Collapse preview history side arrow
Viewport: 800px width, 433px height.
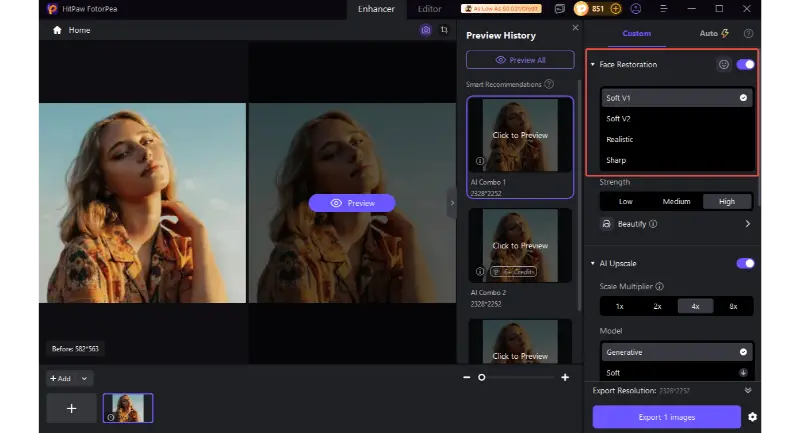[452, 203]
